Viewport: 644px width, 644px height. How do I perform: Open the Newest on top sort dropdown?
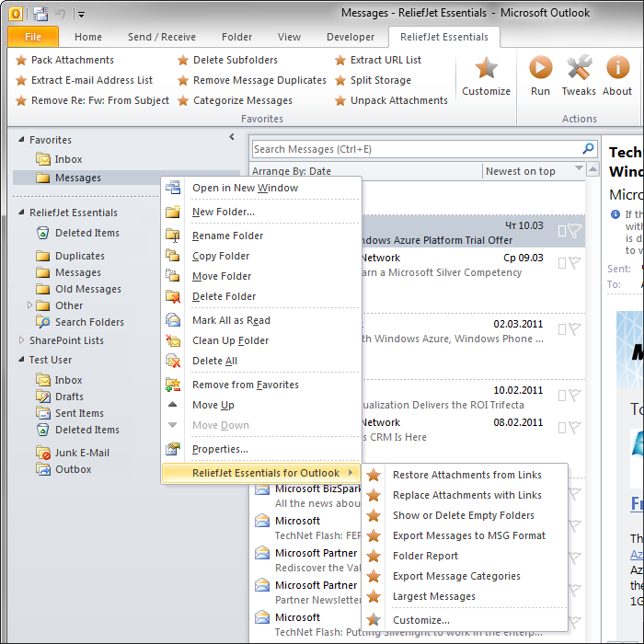pos(579,167)
